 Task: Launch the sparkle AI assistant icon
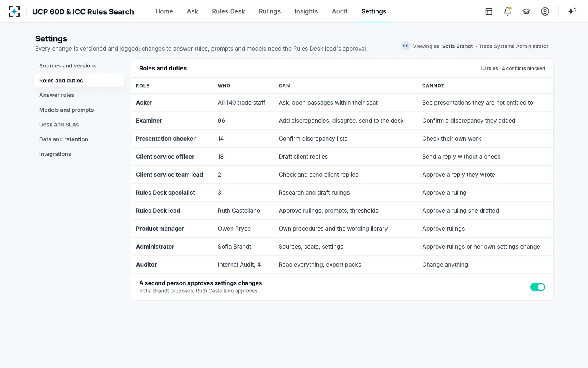click(572, 11)
